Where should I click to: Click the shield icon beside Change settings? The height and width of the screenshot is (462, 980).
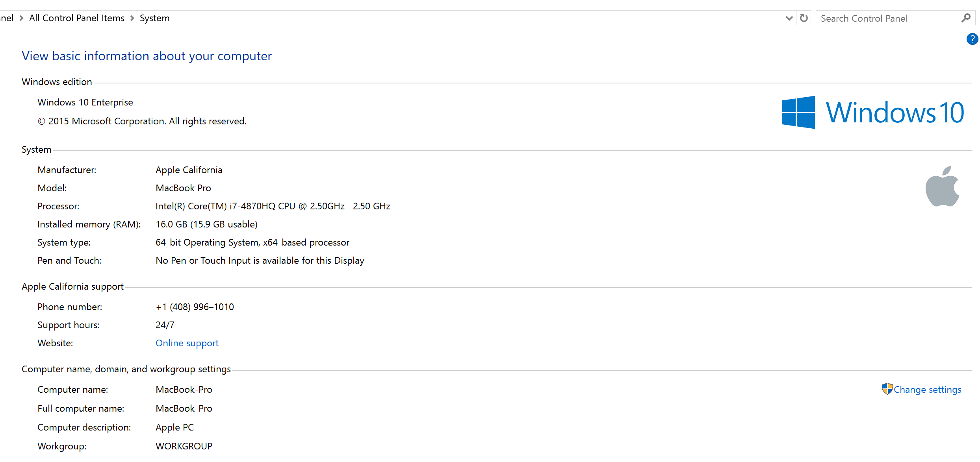[x=887, y=389]
